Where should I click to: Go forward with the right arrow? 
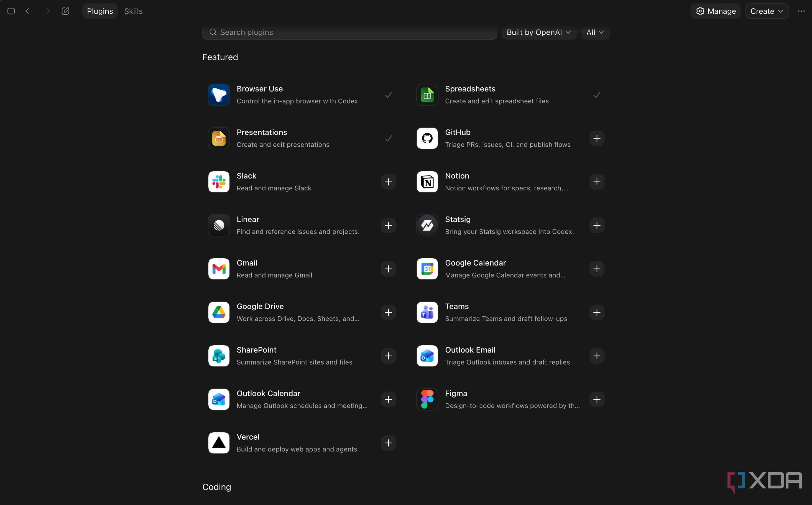[x=46, y=11]
